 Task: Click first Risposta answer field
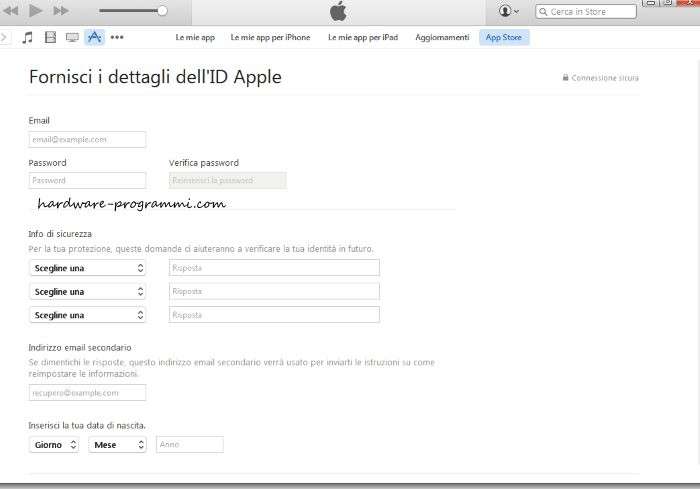click(274, 268)
